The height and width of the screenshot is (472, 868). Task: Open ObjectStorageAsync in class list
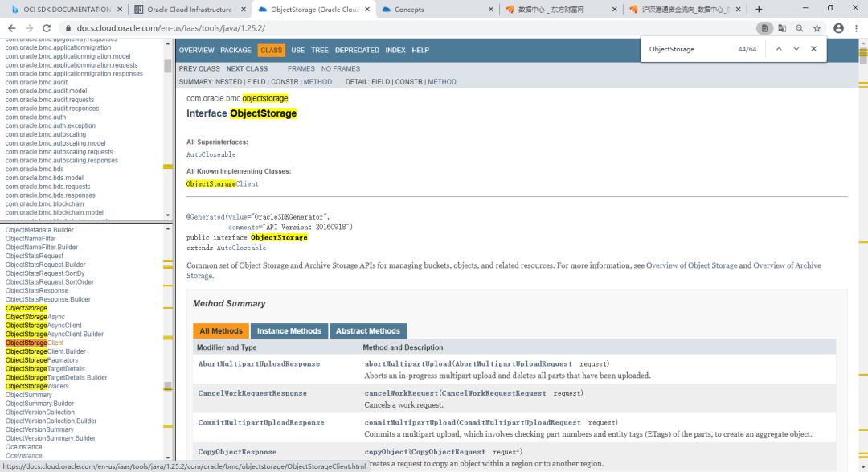tap(35, 317)
